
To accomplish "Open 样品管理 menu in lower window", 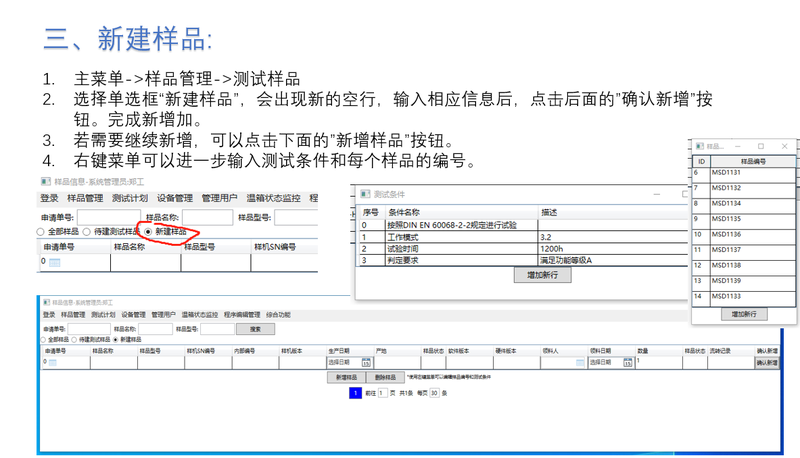I will point(73,315).
